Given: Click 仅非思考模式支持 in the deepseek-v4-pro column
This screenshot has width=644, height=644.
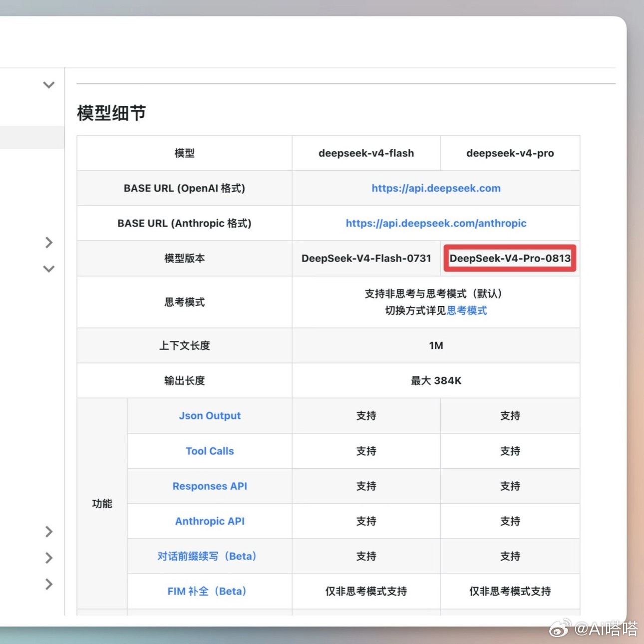Looking at the screenshot, I should [510, 591].
